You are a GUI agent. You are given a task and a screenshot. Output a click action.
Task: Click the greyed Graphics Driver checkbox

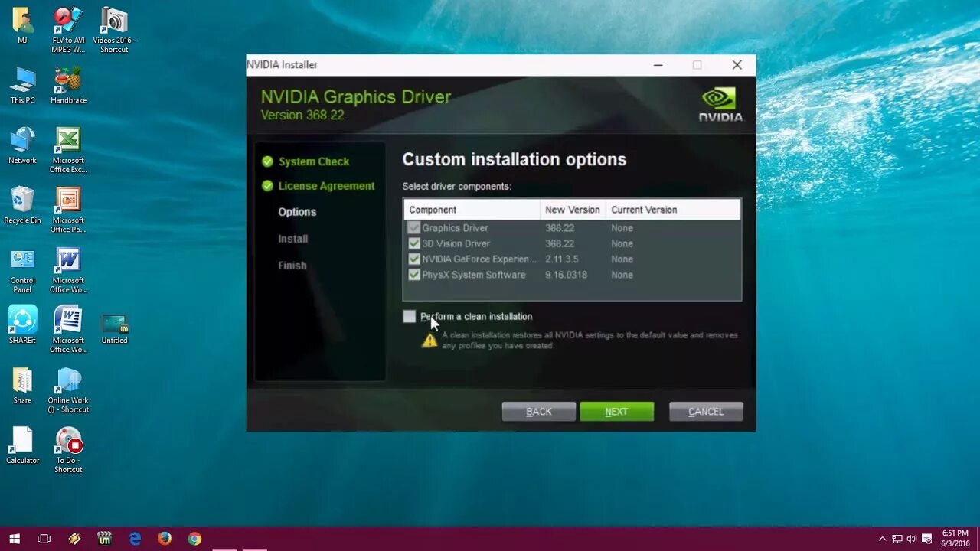pyautogui.click(x=414, y=228)
